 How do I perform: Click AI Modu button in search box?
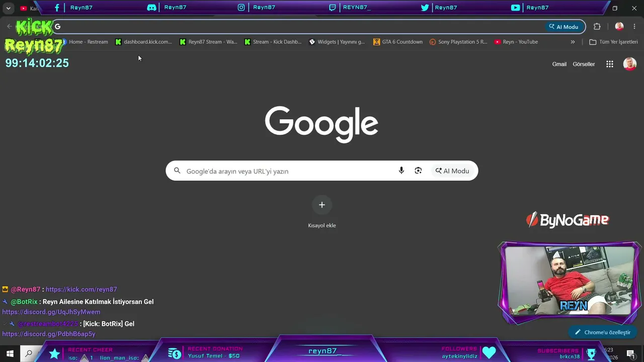click(x=452, y=171)
